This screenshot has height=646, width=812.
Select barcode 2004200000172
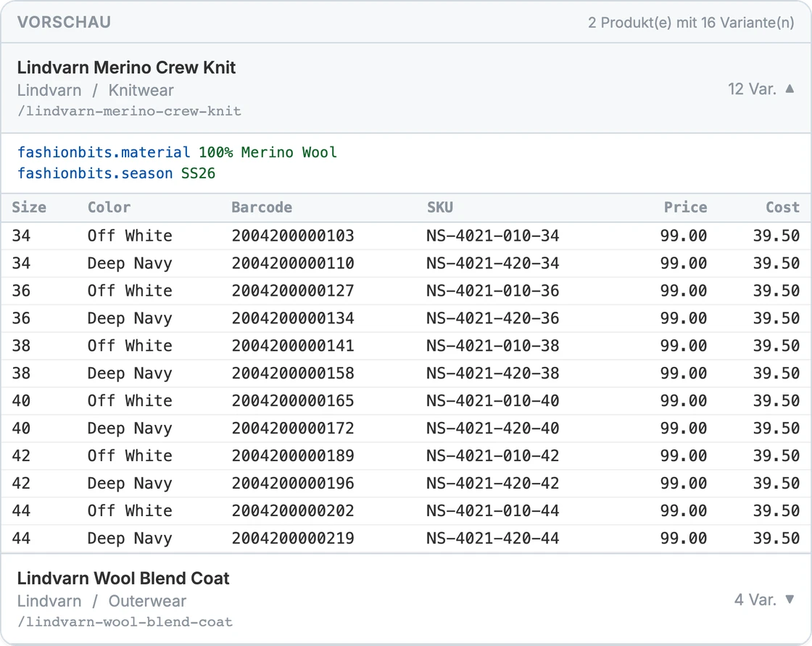[x=293, y=428]
